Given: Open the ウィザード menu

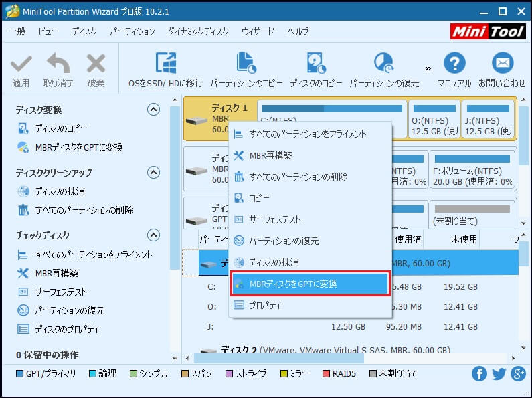Looking at the screenshot, I should [x=258, y=31].
